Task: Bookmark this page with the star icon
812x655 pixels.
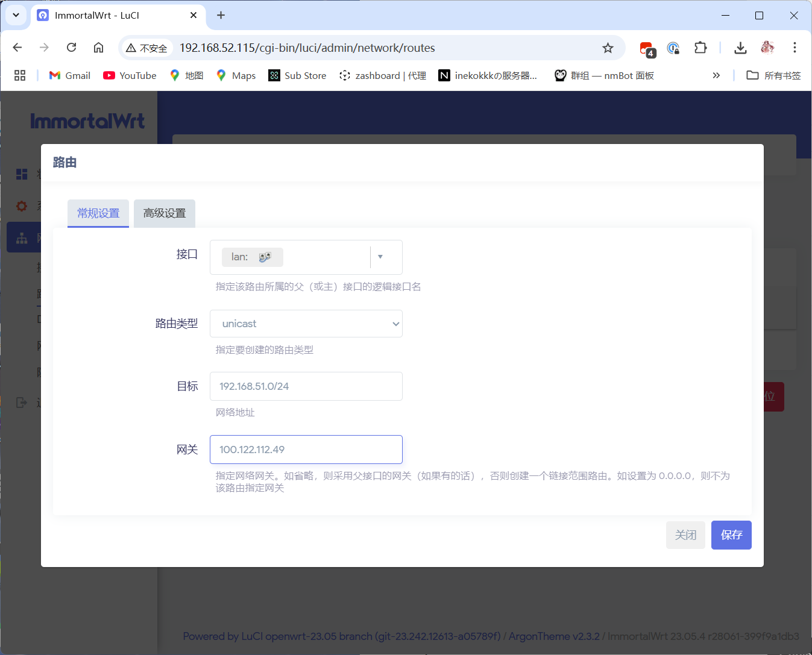Action: coord(608,47)
